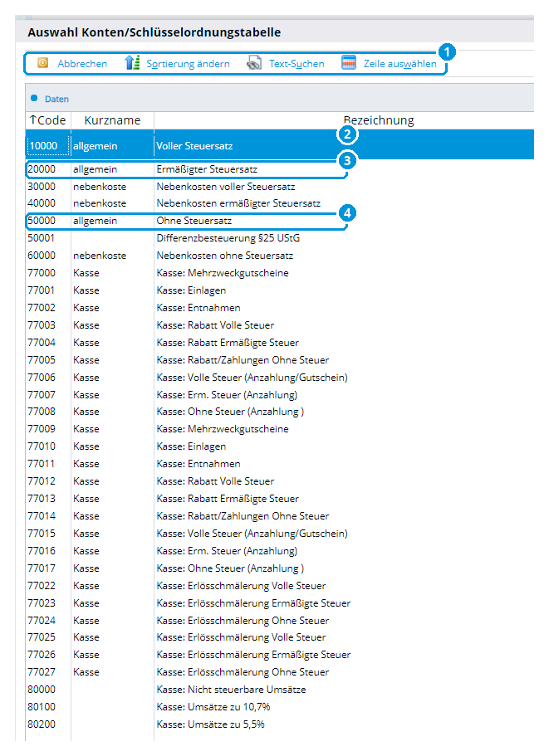Click code 77025
The image size is (549, 756).
pos(42,637)
